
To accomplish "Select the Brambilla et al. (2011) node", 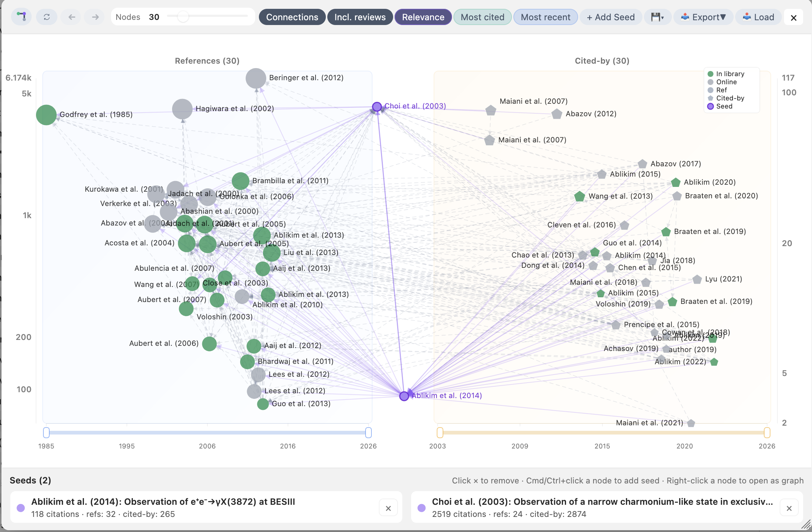I will [241, 181].
